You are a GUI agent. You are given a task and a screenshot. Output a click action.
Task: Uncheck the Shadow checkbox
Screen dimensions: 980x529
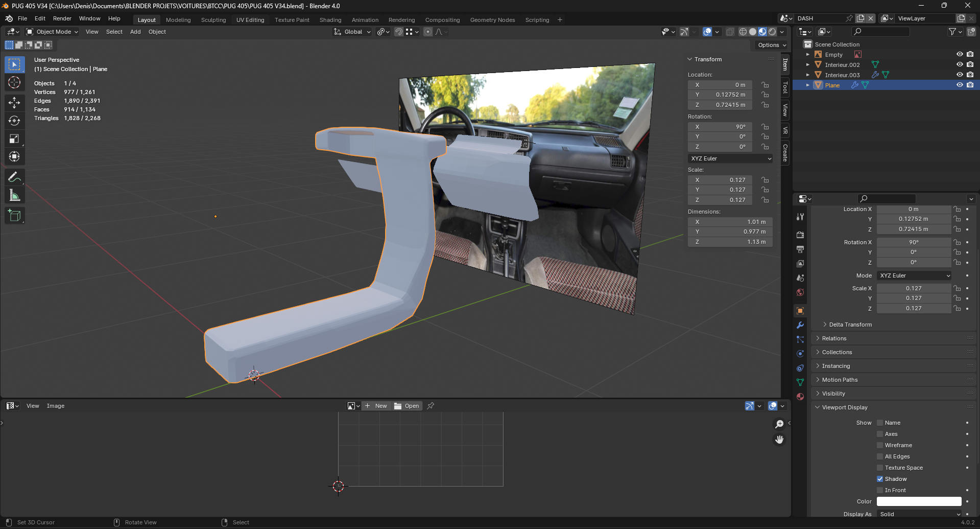[x=880, y=479]
